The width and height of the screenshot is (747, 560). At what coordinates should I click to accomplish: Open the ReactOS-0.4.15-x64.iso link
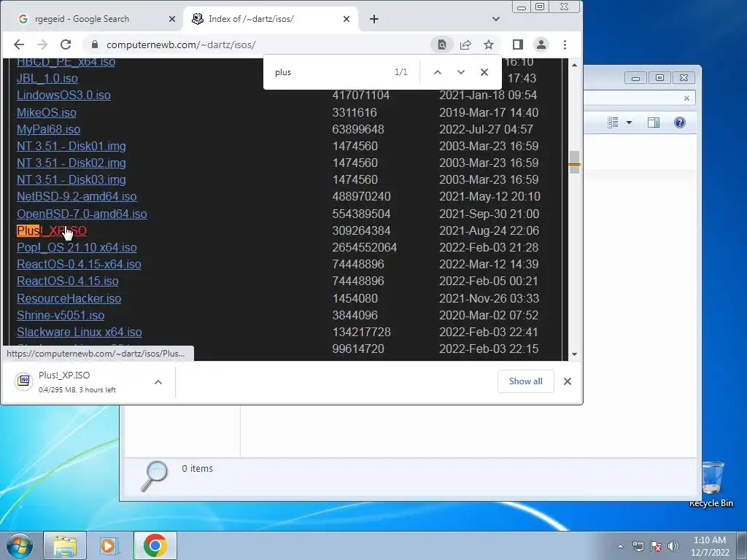click(x=79, y=264)
